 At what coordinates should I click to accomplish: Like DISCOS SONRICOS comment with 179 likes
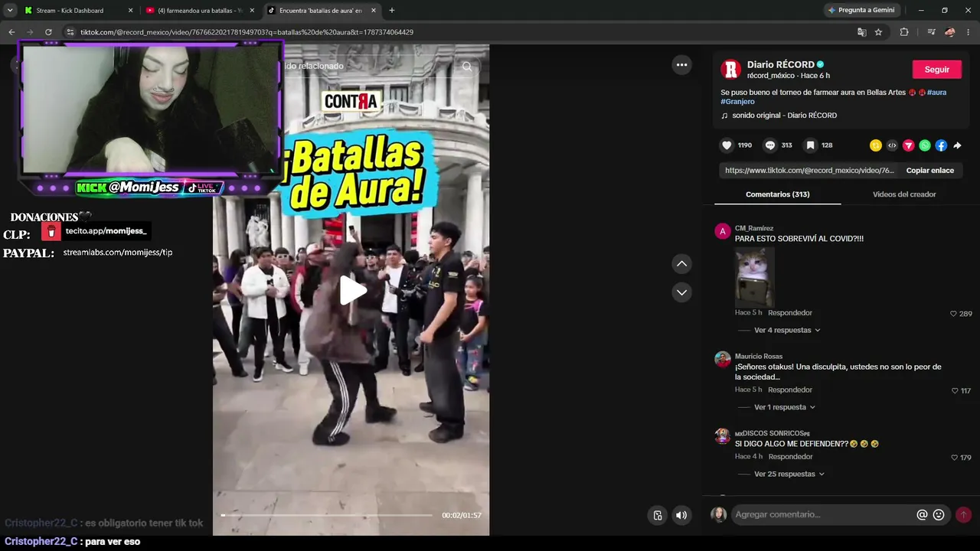(955, 458)
